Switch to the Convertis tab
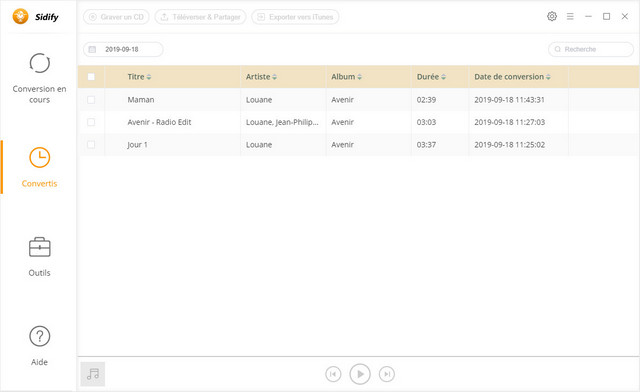This screenshot has width=640, height=392. [39, 167]
